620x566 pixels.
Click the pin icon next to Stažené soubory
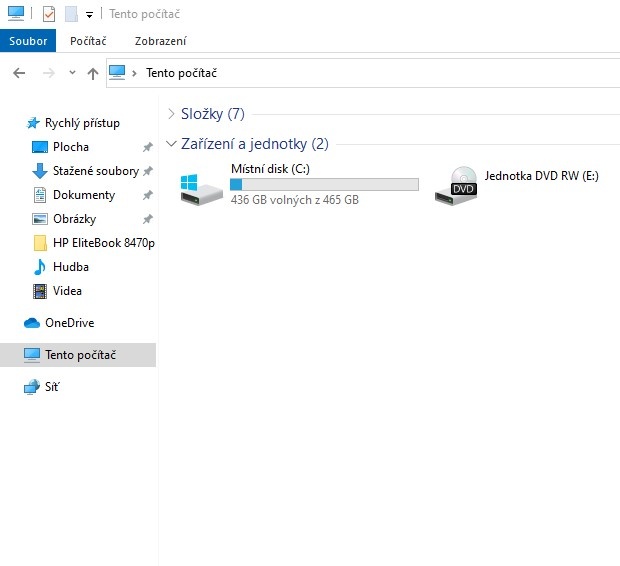(147, 171)
